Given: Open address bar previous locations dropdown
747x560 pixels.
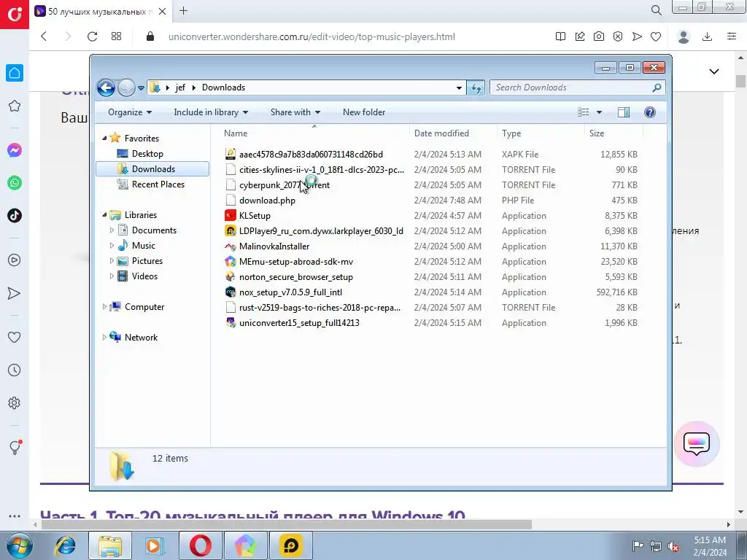Looking at the screenshot, I should point(459,87).
